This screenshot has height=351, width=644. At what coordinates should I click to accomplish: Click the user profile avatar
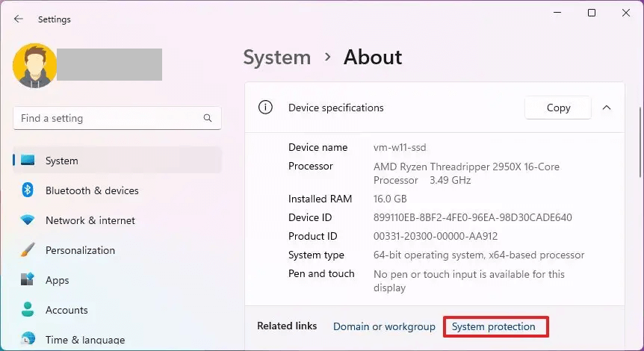[34, 65]
